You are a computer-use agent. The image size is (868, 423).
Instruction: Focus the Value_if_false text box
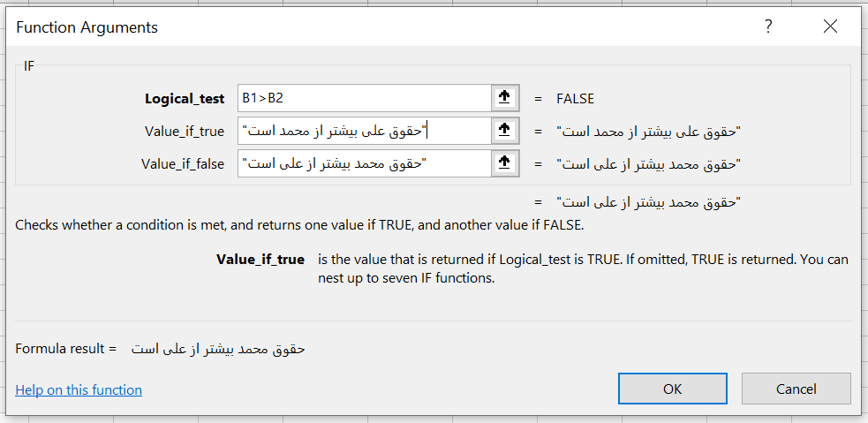coord(365,163)
